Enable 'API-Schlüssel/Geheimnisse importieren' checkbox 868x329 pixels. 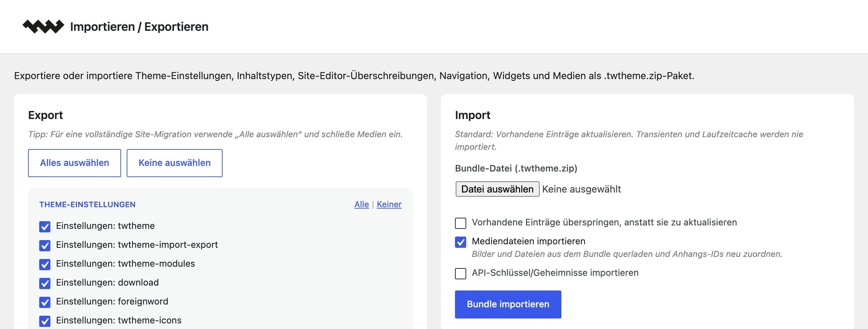click(x=461, y=273)
